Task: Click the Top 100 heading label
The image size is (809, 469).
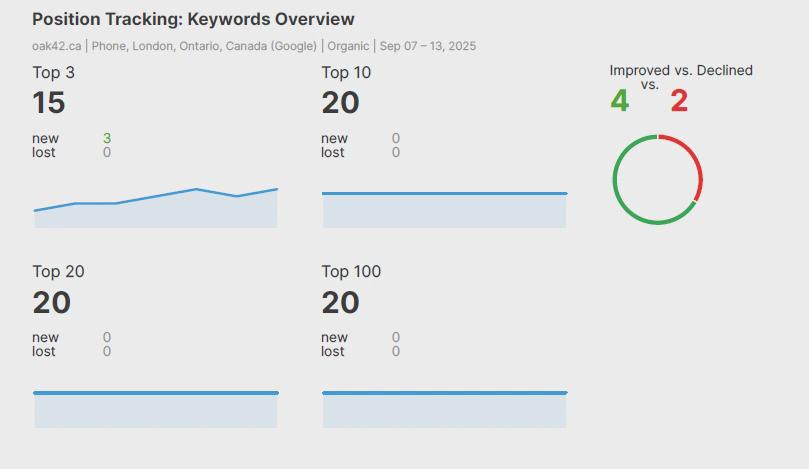Action: pos(351,271)
